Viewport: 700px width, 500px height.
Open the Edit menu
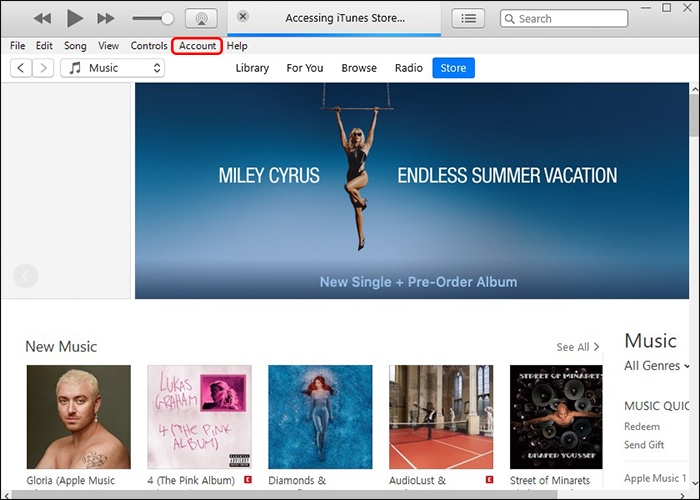point(44,46)
